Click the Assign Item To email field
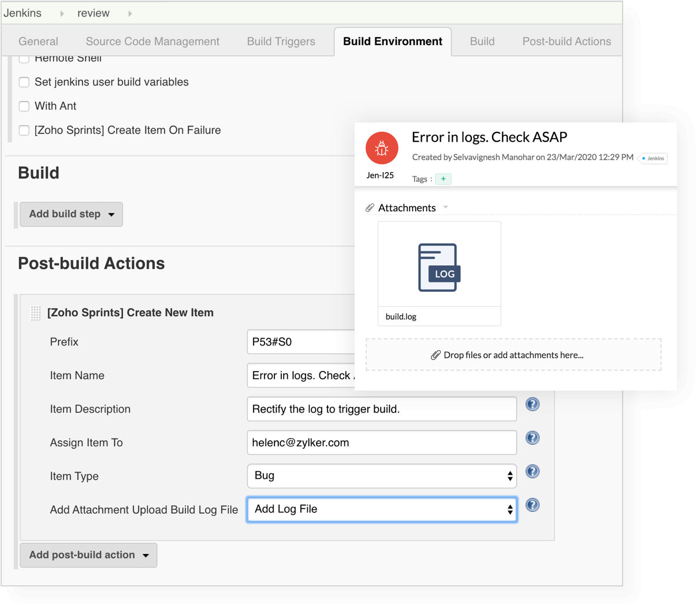Image resolution: width=700 pixels, height=609 pixels. [x=382, y=443]
